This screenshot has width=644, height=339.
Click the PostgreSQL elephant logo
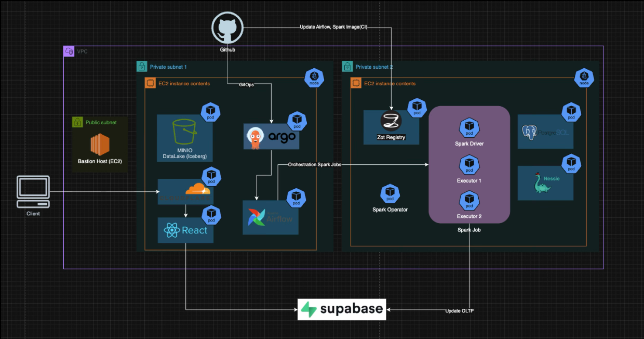point(529,133)
